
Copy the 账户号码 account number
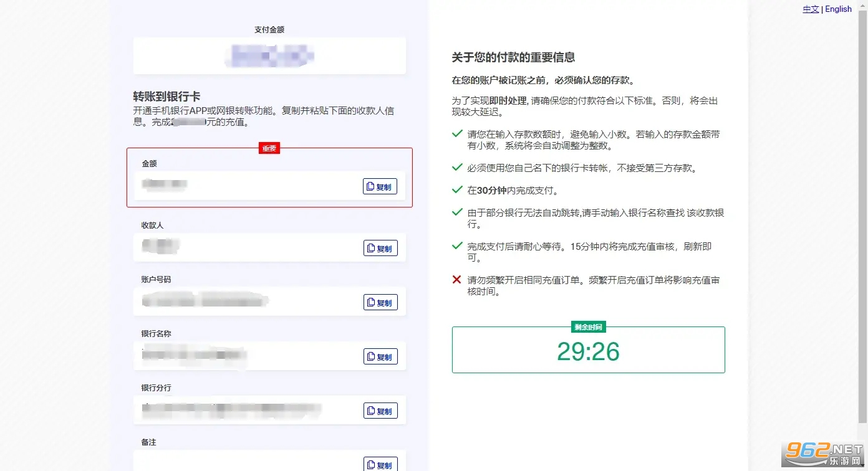pos(380,302)
